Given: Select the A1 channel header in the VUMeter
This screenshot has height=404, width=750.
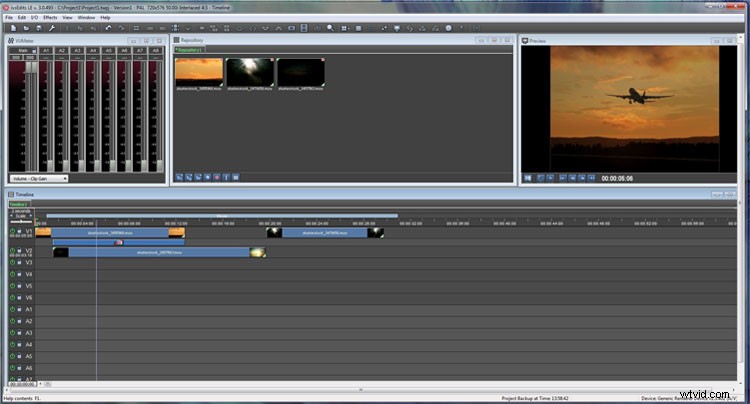Looking at the screenshot, I should click(x=46, y=50).
